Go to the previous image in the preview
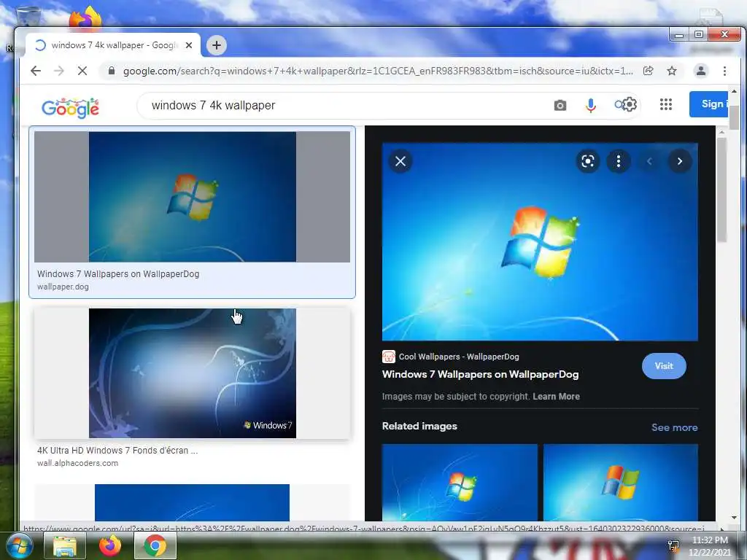Screen dimensions: 747x560 (649, 161)
